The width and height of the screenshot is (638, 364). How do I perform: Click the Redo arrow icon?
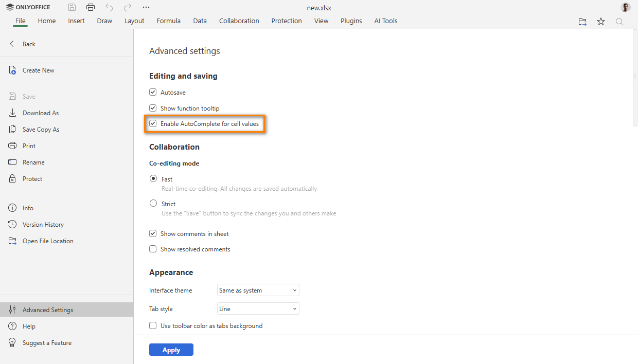128,7
